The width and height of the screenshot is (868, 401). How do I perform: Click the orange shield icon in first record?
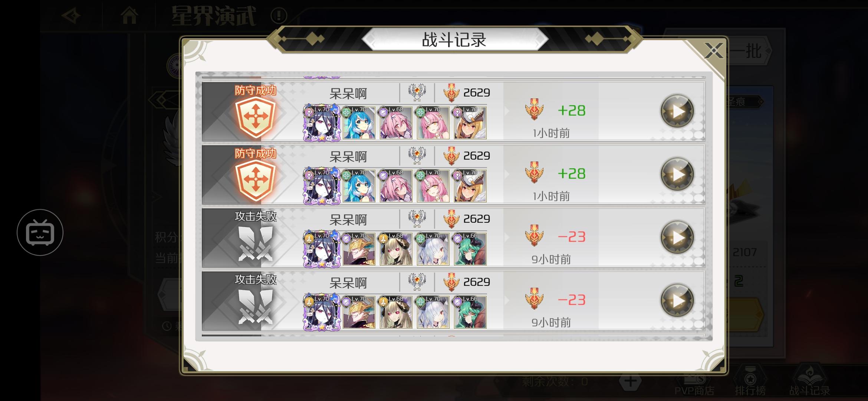(255, 118)
